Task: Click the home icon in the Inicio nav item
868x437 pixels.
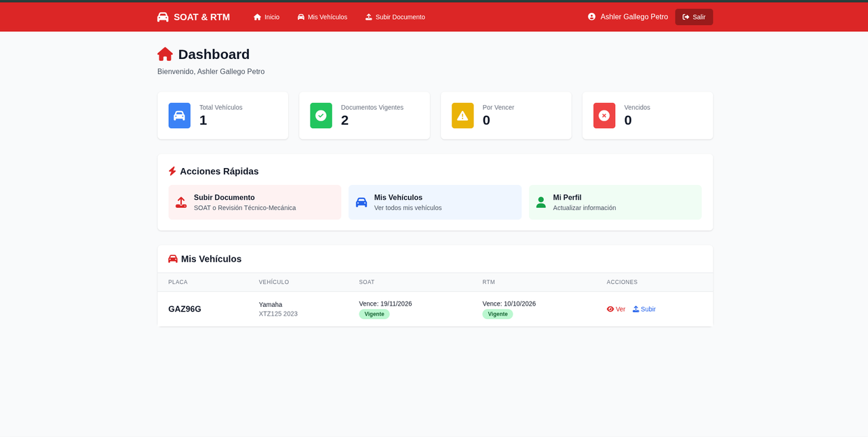Action: pyautogui.click(x=257, y=17)
